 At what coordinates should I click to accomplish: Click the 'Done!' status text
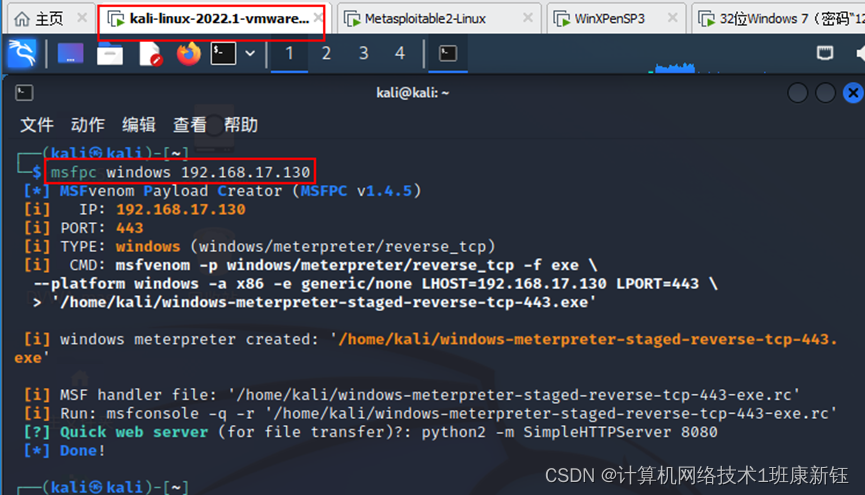click(x=82, y=451)
